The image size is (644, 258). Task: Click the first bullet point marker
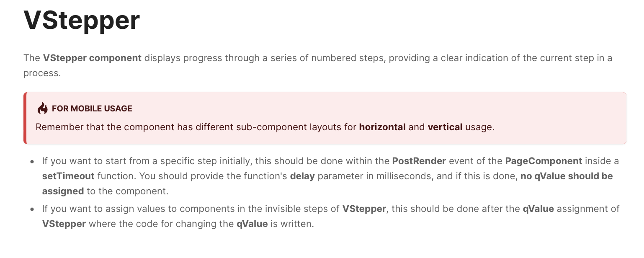[32, 161]
